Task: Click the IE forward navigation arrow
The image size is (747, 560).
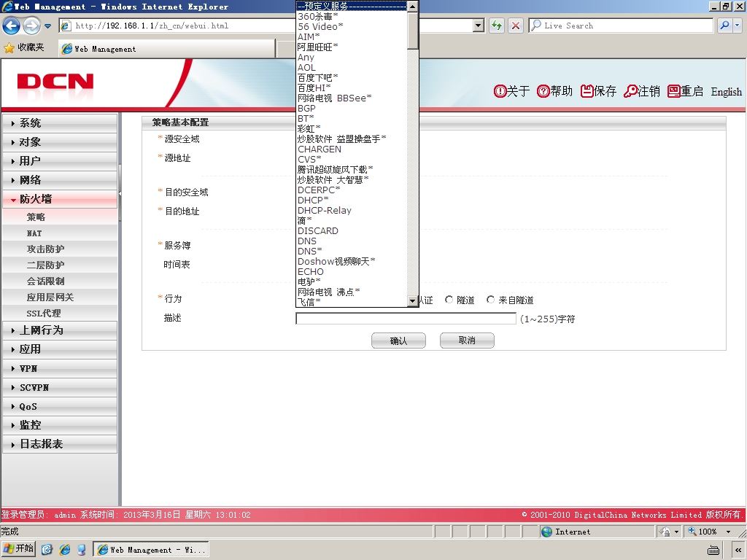Action: [31, 26]
